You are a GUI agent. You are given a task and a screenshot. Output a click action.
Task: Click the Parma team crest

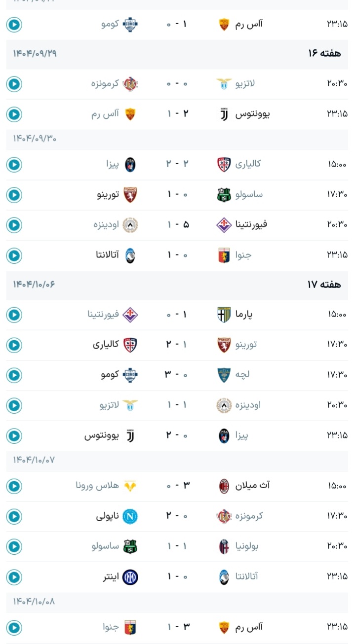point(224,315)
